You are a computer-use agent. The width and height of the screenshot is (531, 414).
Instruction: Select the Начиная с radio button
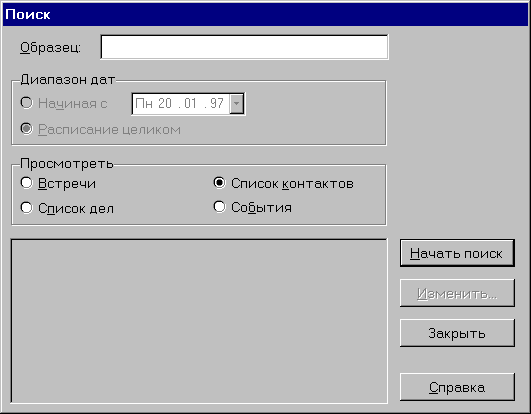(x=27, y=103)
